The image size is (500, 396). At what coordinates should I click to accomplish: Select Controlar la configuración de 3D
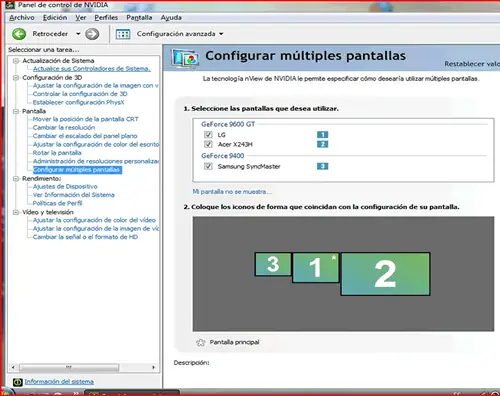click(x=80, y=94)
